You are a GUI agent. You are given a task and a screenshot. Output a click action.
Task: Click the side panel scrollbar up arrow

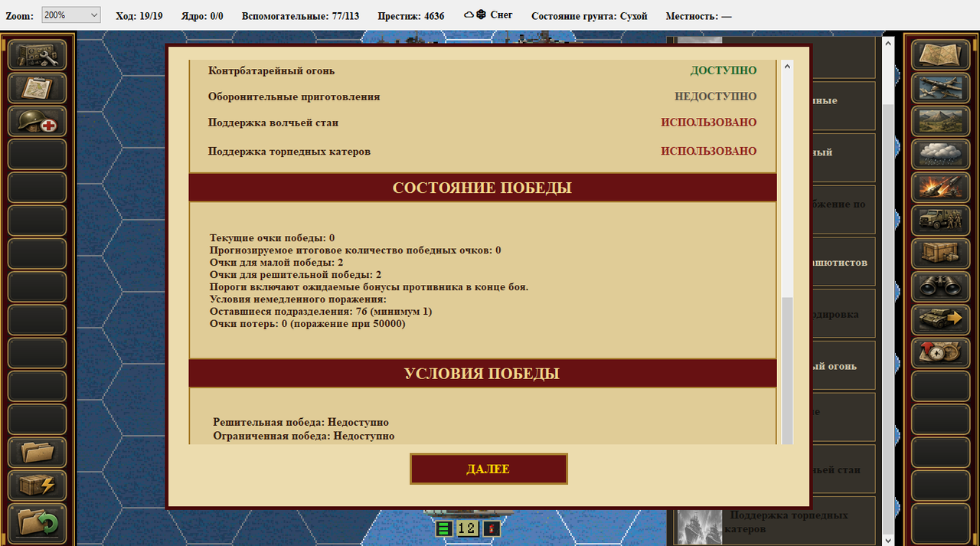888,43
